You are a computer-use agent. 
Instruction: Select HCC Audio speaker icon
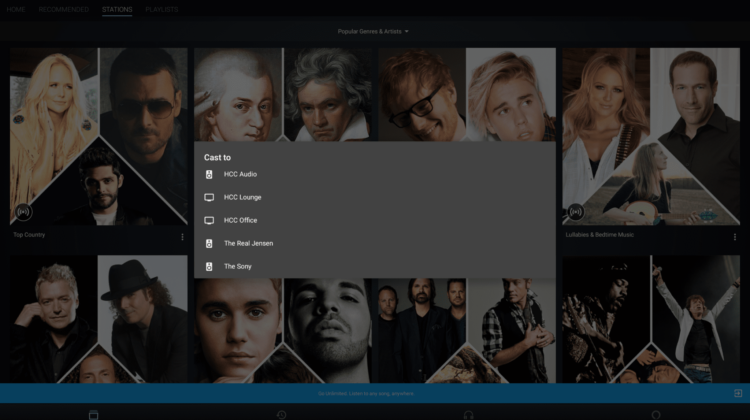point(209,174)
